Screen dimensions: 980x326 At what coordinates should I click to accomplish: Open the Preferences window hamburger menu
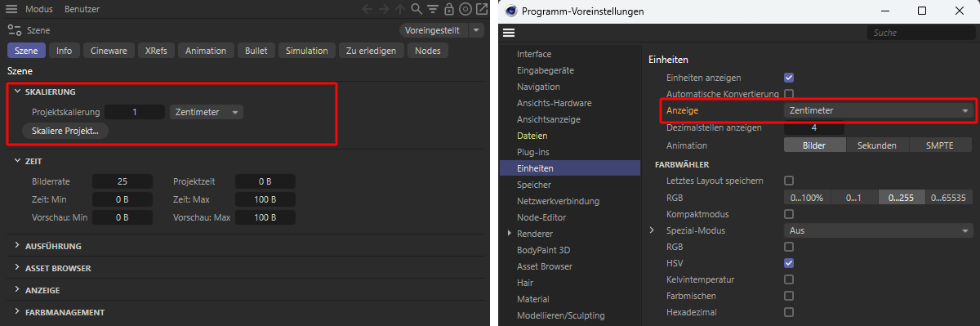(x=509, y=33)
